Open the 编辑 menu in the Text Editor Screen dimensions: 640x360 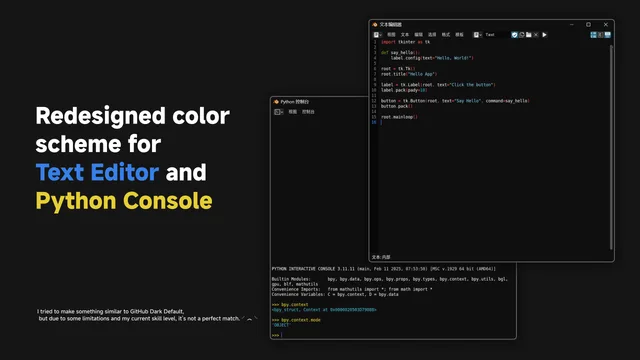418,35
